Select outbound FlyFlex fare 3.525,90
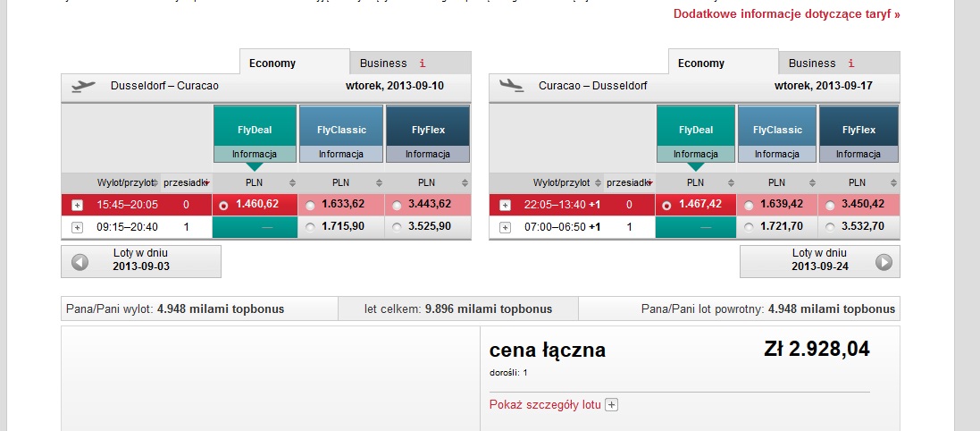The height and width of the screenshot is (431, 980). (397, 228)
